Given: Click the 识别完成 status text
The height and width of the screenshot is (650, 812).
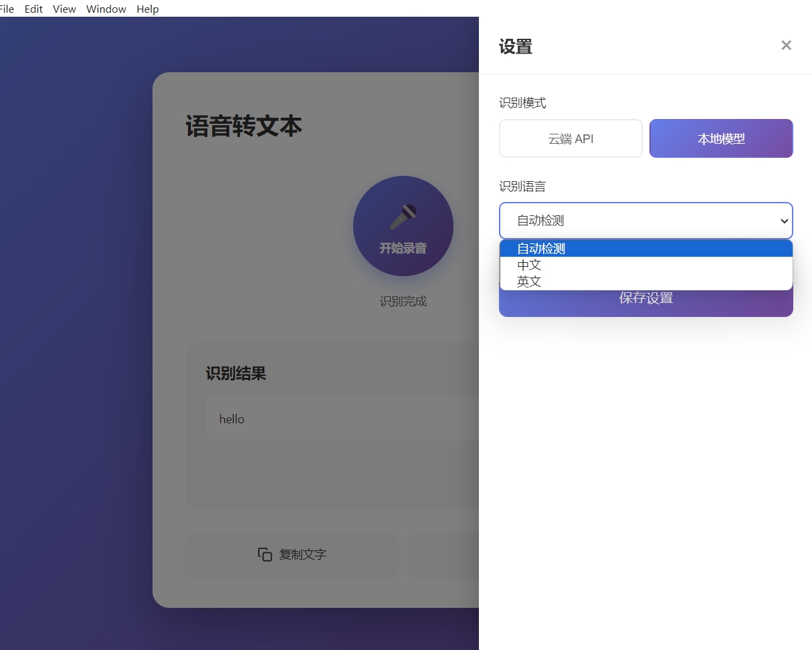Looking at the screenshot, I should tap(403, 301).
